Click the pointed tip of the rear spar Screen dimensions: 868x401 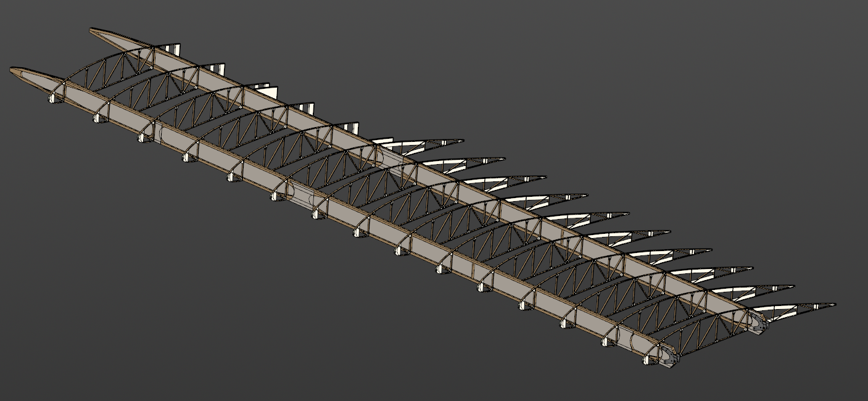[94, 30]
